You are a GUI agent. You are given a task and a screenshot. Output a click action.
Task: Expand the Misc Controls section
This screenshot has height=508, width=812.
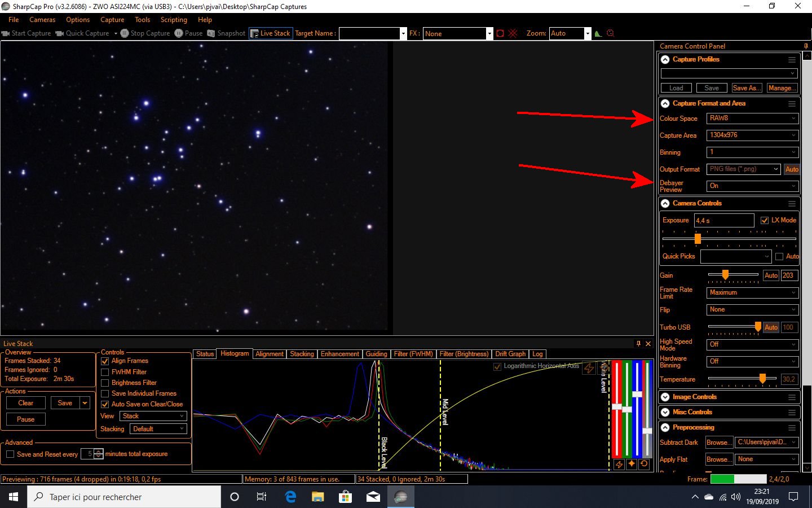[x=665, y=412]
